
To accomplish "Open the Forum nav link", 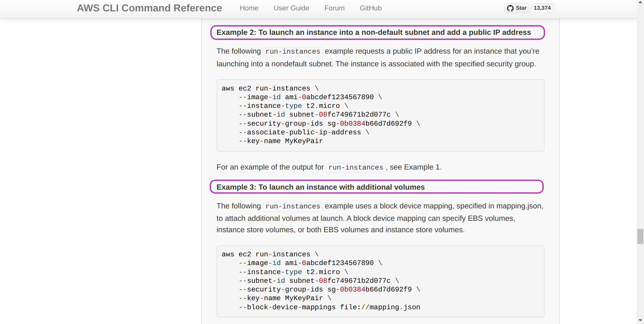I will (x=334, y=8).
